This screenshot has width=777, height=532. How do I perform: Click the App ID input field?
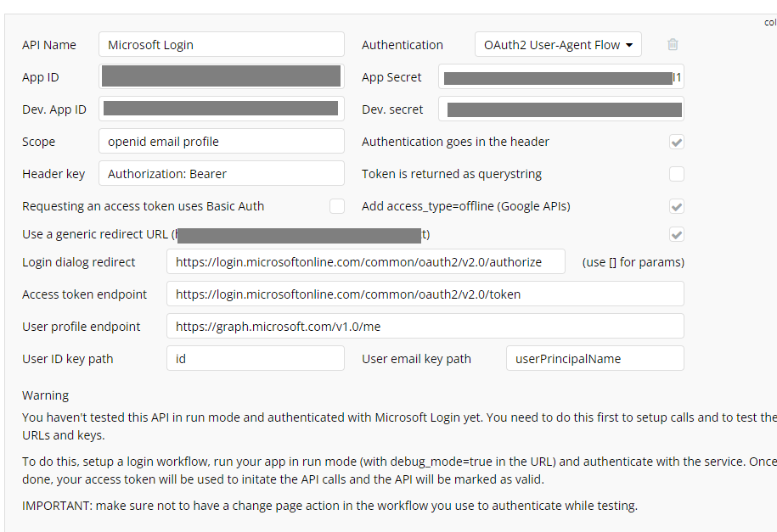coord(221,76)
